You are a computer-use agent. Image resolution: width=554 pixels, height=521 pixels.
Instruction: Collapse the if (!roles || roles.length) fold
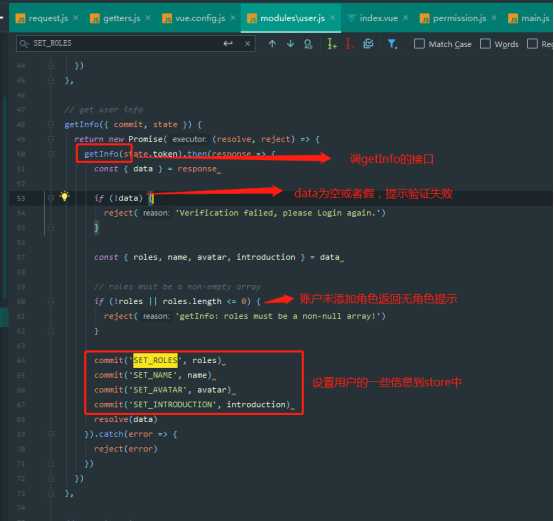pos(51,301)
